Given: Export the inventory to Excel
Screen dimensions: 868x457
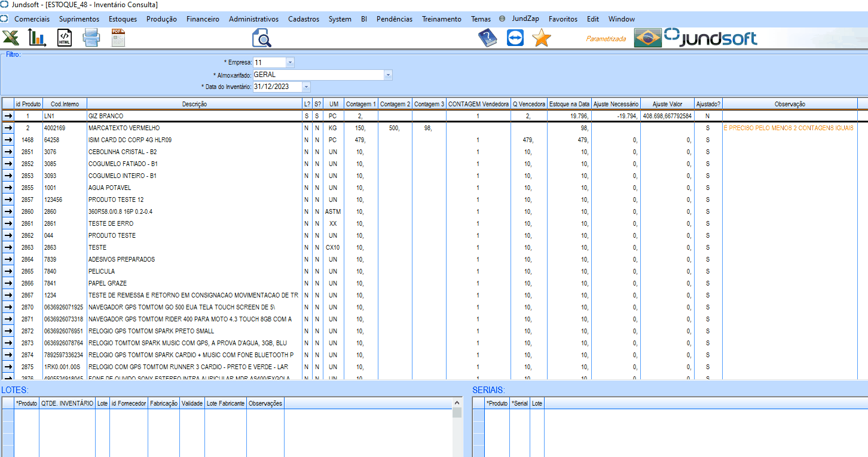Looking at the screenshot, I should click(x=11, y=38).
